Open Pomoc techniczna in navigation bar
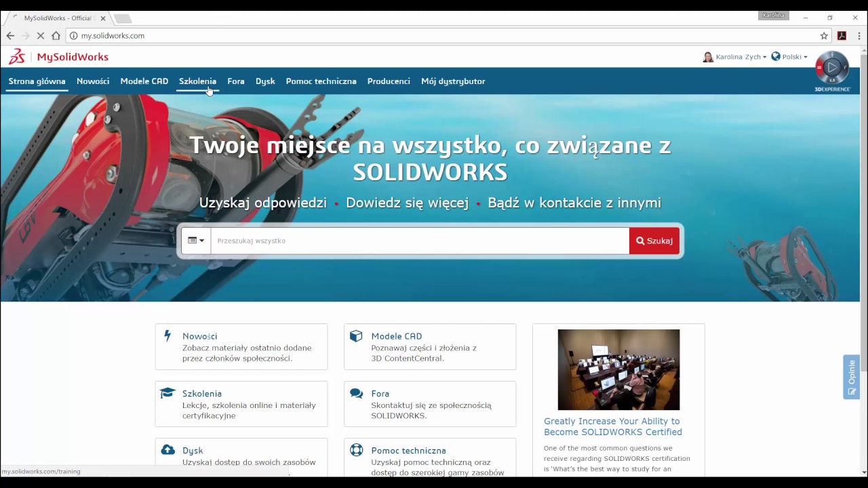The image size is (868, 488). point(321,81)
